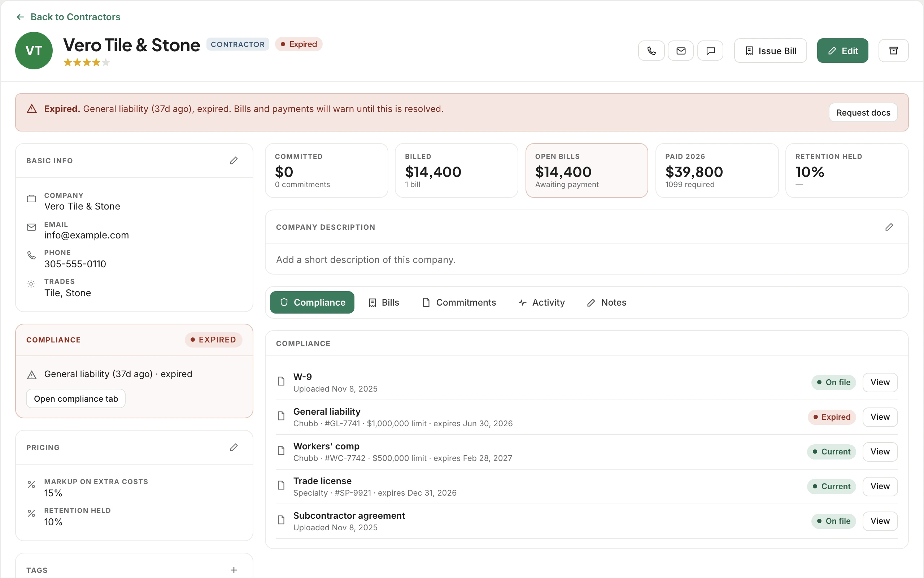Screen dimensions: 924x578
Task: Click the warning triangle in expired banner
Action: (32, 109)
